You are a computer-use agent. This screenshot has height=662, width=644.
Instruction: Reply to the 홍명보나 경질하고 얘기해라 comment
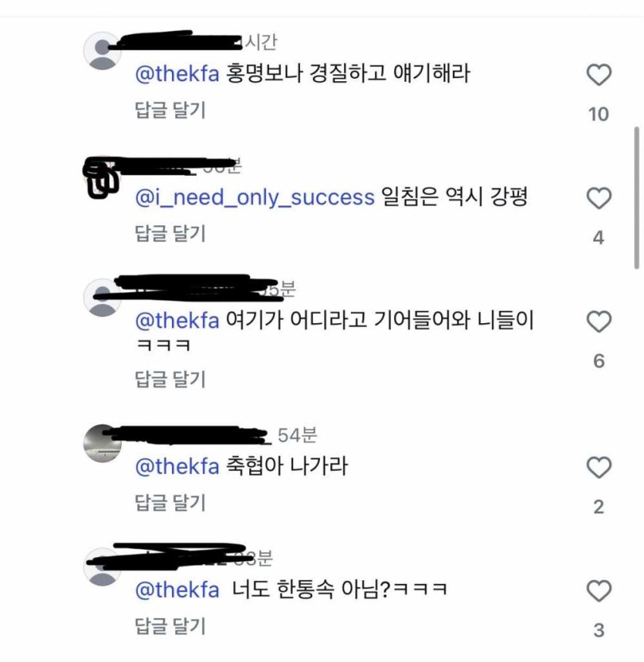(x=170, y=110)
